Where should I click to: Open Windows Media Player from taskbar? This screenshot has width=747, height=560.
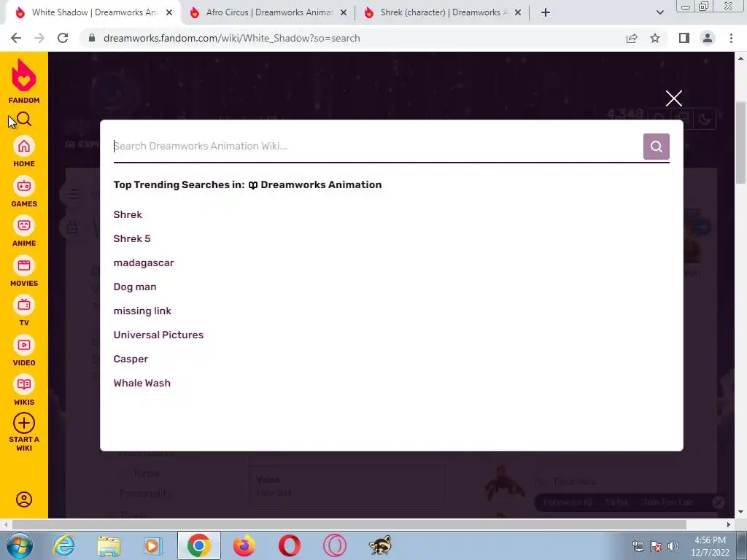tap(153, 545)
